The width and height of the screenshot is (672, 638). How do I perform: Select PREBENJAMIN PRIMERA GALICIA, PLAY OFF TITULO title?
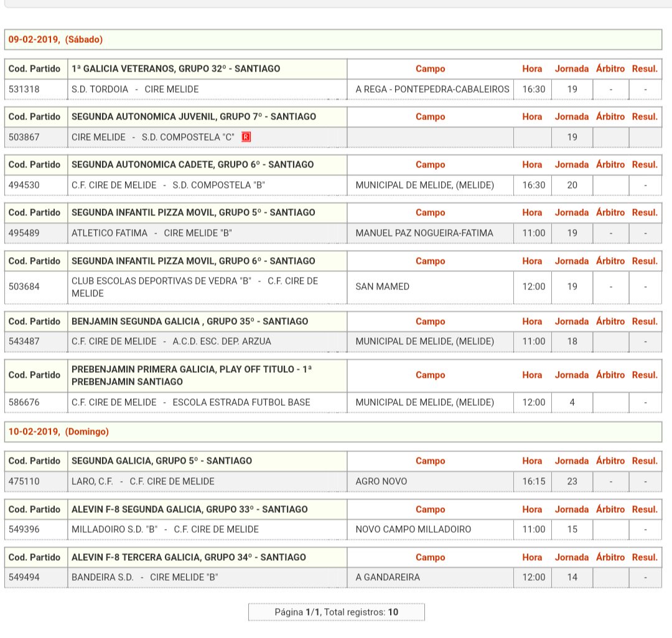click(192, 375)
